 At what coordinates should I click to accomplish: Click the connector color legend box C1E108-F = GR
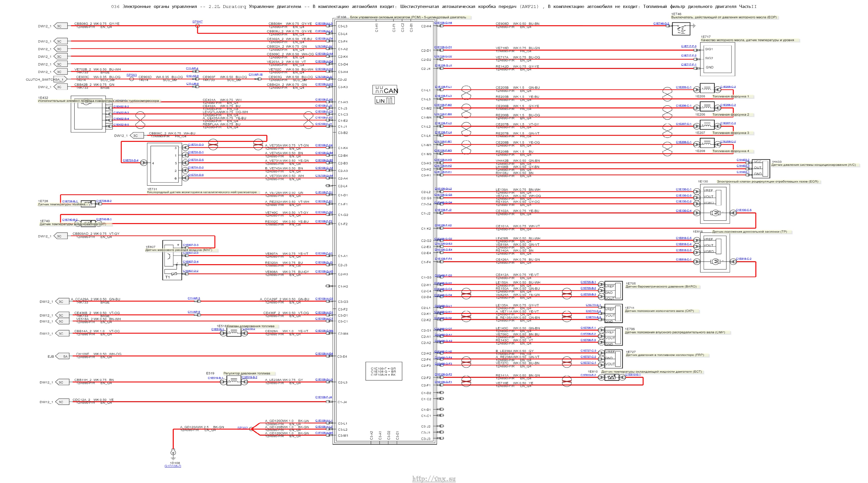click(x=384, y=371)
